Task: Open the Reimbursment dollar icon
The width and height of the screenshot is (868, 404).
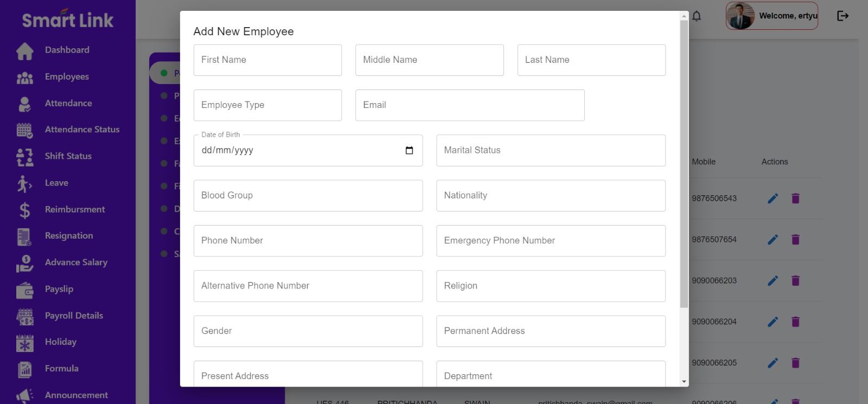Action: 24,210
